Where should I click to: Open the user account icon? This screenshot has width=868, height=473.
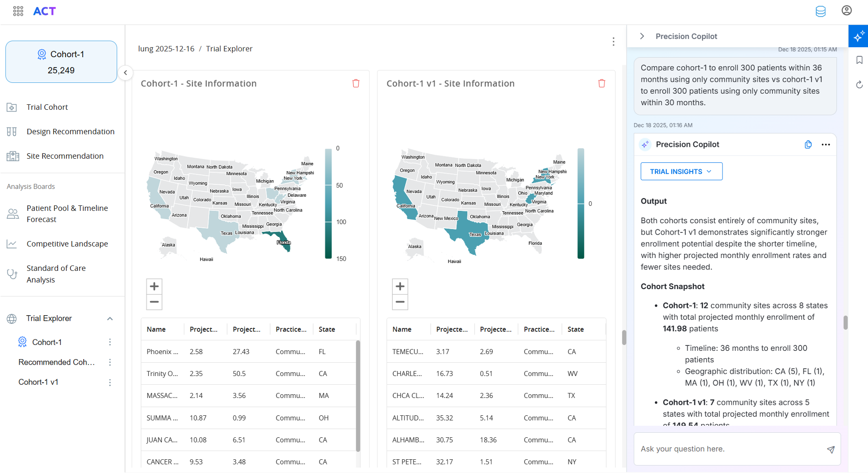[x=847, y=10]
